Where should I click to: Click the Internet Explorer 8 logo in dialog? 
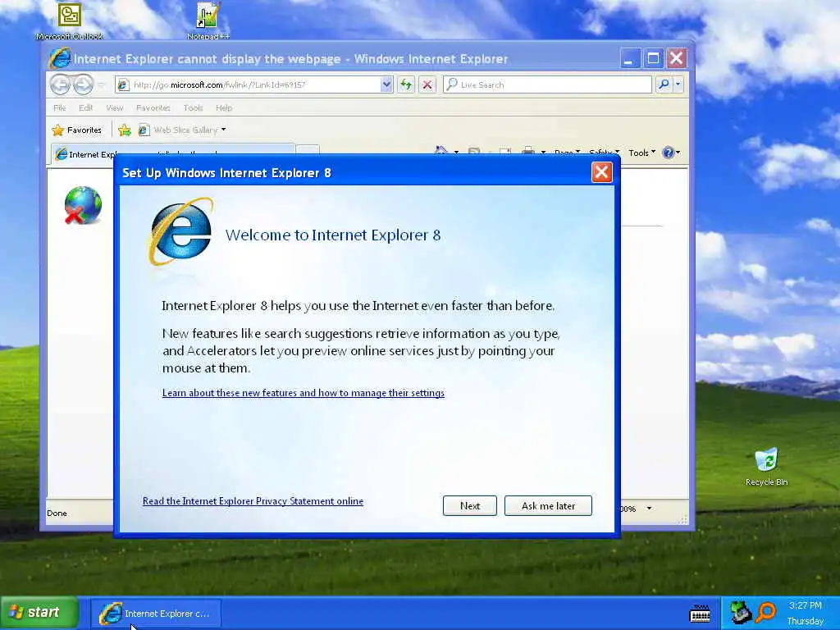[x=181, y=231]
